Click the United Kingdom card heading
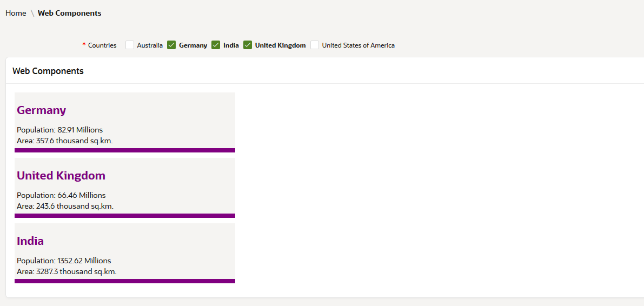This screenshot has width=644, height=306. pos(61,175)
